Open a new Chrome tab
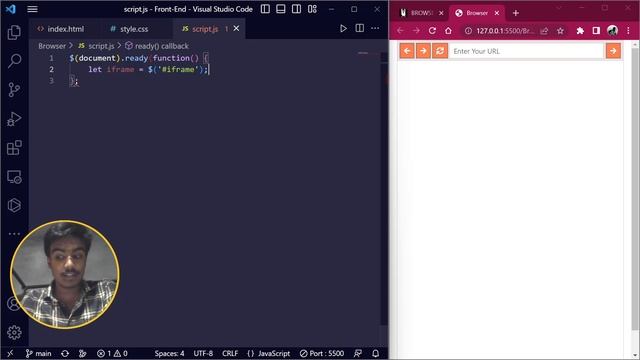Viewport: 640px width, 360px height. click(x=516, y=13)
